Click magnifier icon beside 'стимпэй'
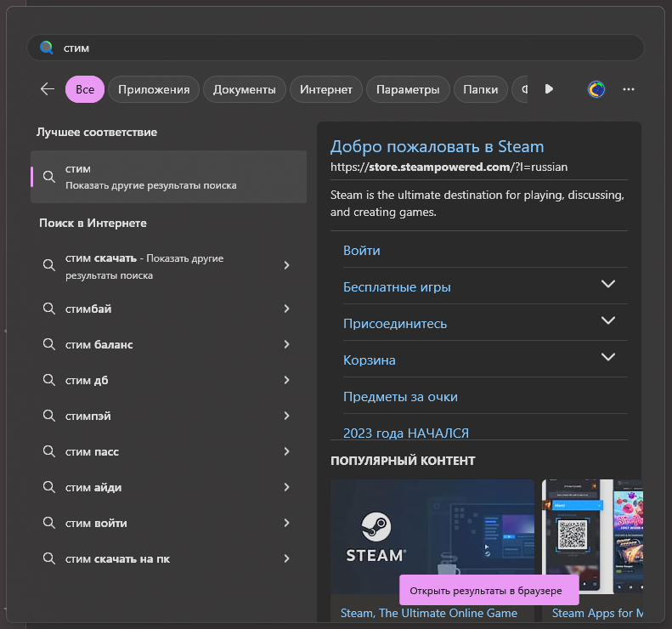The width and height of the screenshot is (672, 629). coord(49,416)
